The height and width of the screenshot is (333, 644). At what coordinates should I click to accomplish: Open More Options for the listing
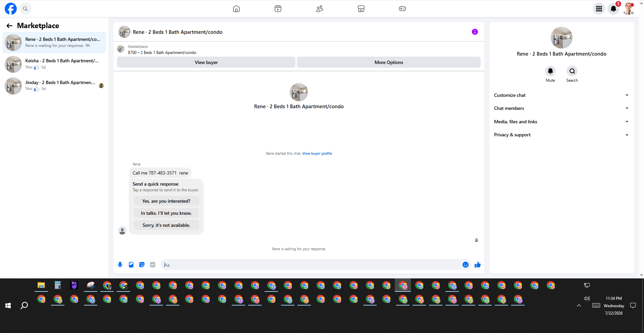389,62
